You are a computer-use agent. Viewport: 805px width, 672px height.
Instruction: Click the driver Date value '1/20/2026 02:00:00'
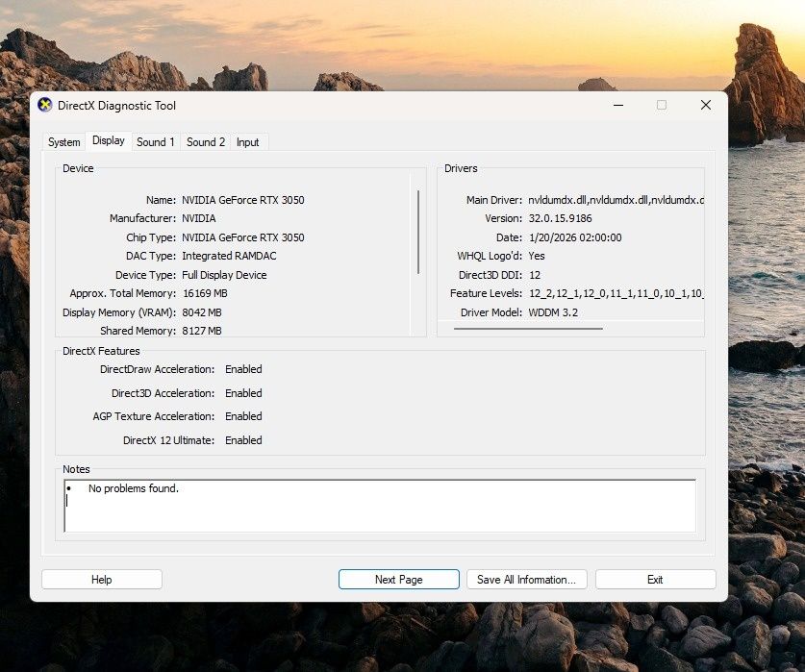[575, 237]
